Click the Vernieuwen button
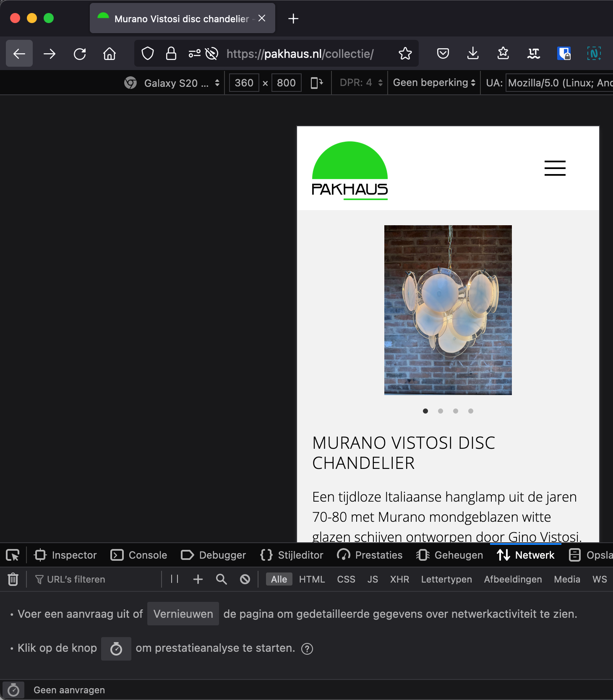Screen dimensions: 613x700 click(x=183, y=614)
